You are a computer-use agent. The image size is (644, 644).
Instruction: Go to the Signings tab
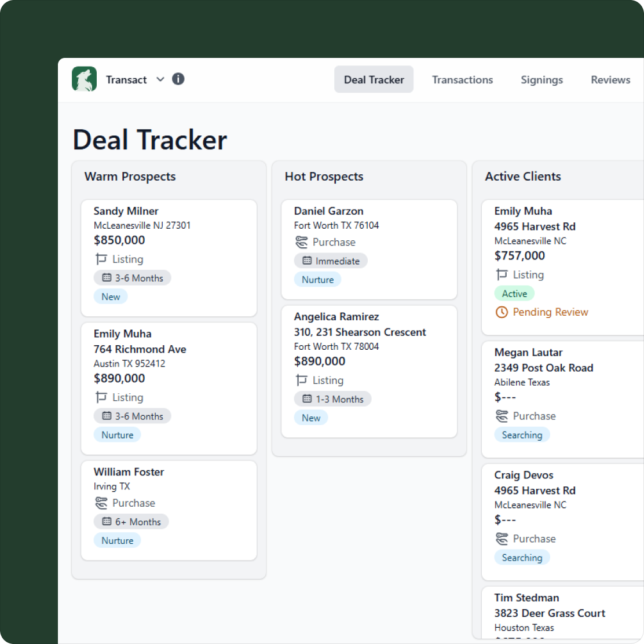click(541, 80)
